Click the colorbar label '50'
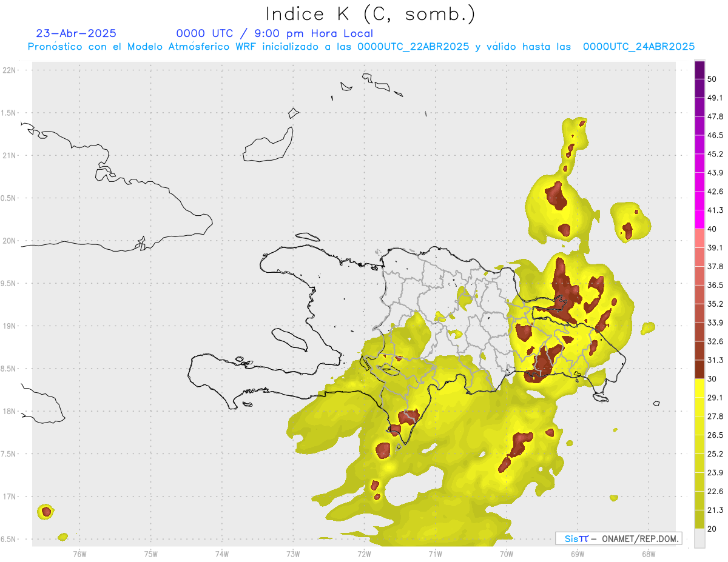 click(713, 79)
